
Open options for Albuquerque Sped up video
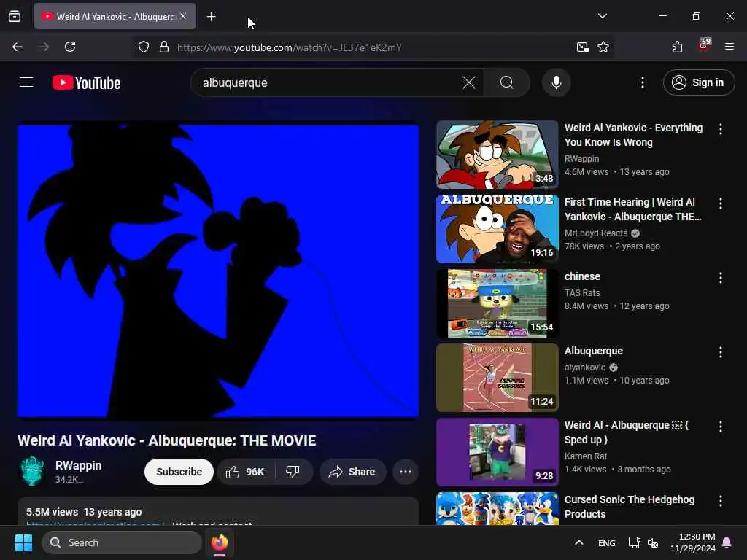click(720, 427)
